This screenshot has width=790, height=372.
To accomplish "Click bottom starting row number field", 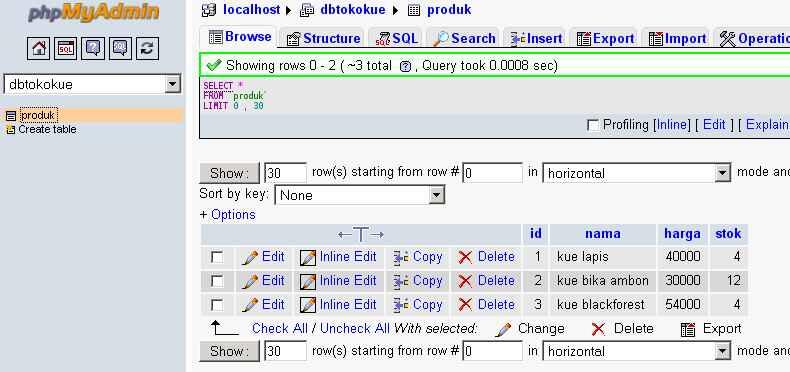I will tap(492, 351).
